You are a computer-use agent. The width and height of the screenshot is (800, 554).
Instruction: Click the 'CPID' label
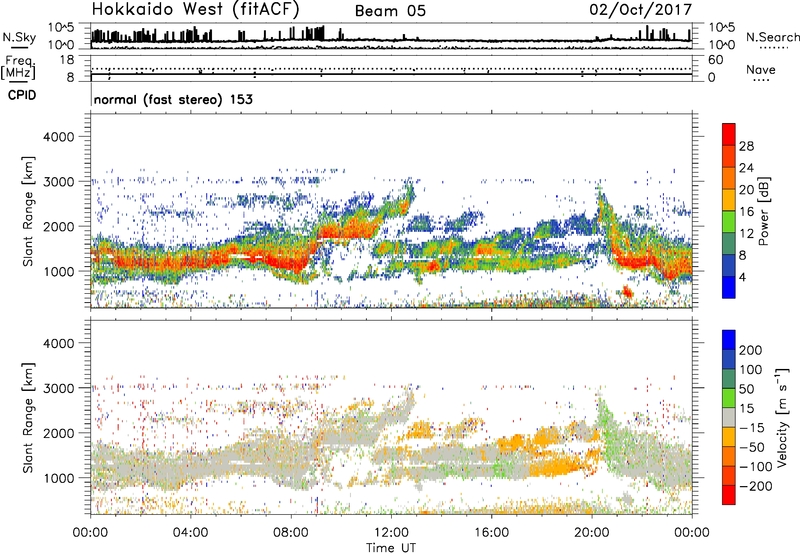[x=22, y=95]
